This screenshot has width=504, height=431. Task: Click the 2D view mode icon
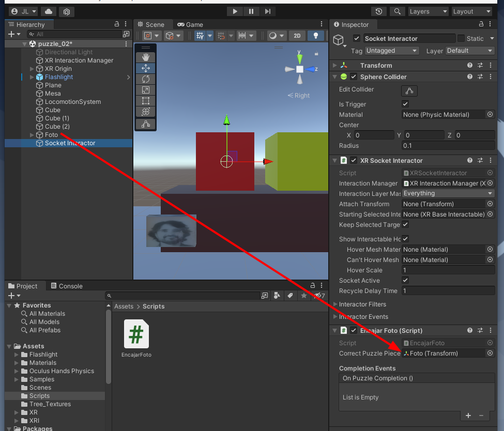(297, 36)
